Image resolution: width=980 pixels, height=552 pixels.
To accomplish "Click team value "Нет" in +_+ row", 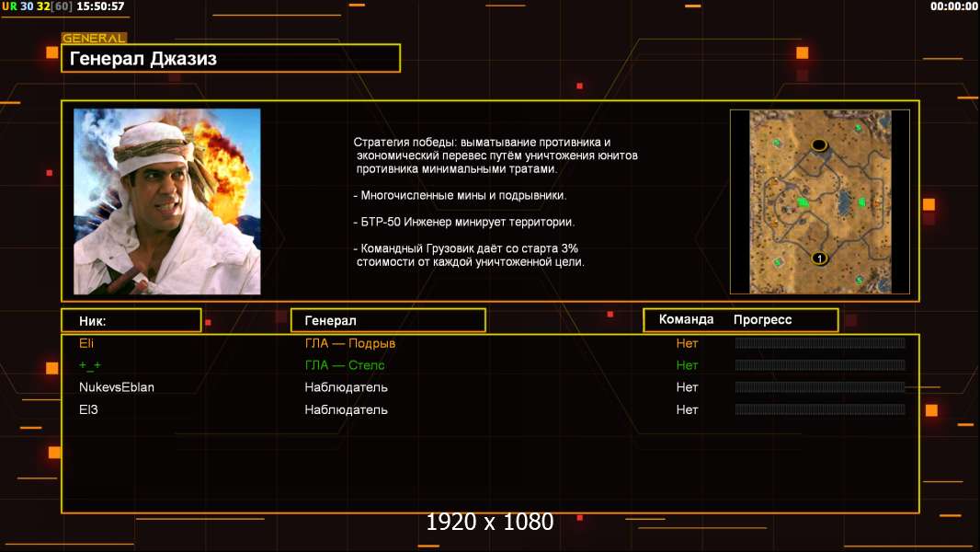I will [687, 365].
